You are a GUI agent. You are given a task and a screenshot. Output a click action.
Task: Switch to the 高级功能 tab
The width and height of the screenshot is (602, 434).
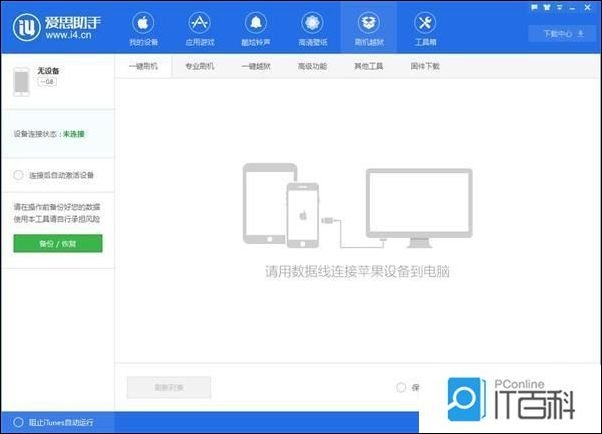(x=312, y=66)
